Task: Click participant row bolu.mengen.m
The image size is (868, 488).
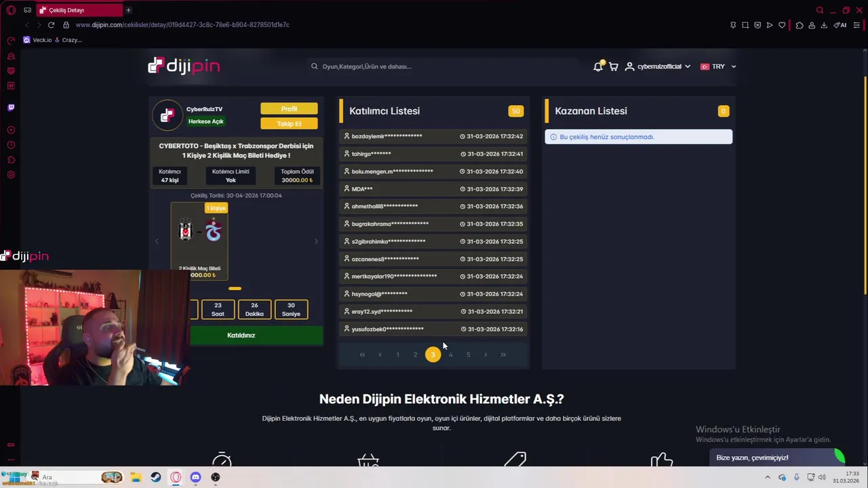Action: point(433,171)
